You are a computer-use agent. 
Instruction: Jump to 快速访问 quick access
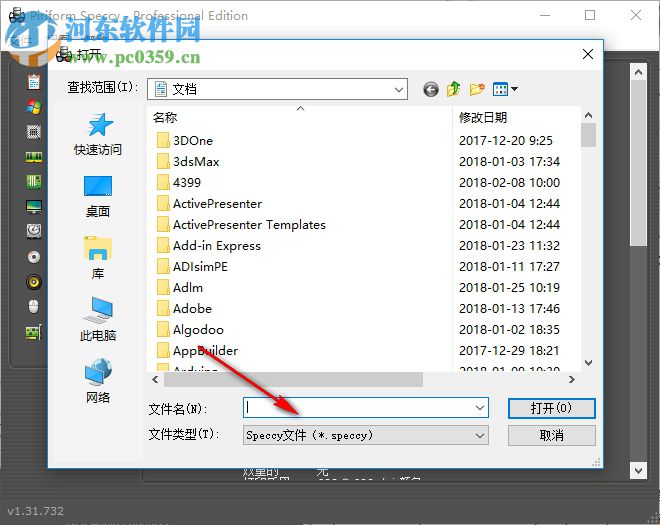pos(98,135)
